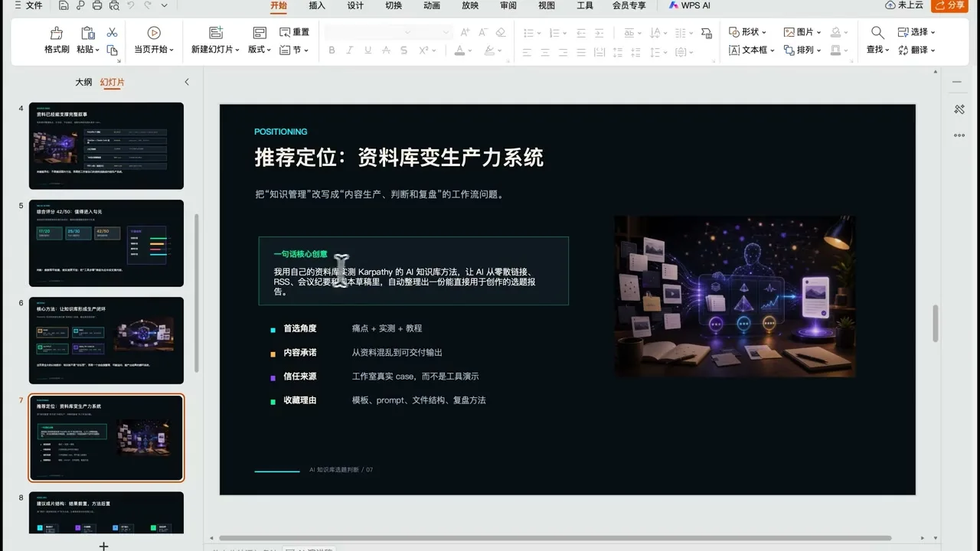This screenshot has height=551, width=980.
Task: Switch to the Design (设计) tab
Action: point(355,5)
